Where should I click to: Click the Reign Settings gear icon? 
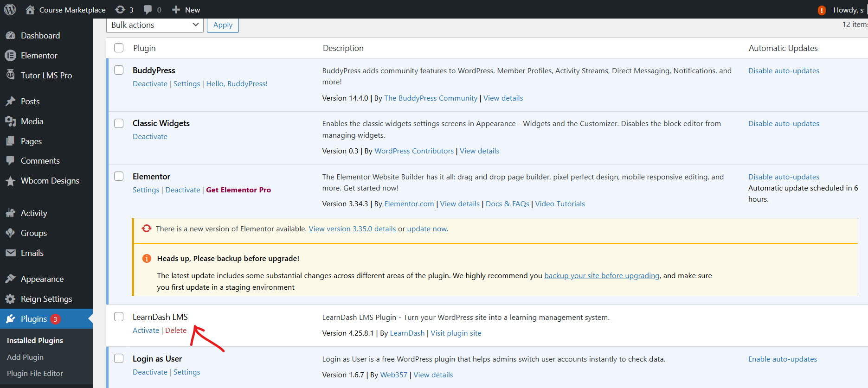(10, 299)
